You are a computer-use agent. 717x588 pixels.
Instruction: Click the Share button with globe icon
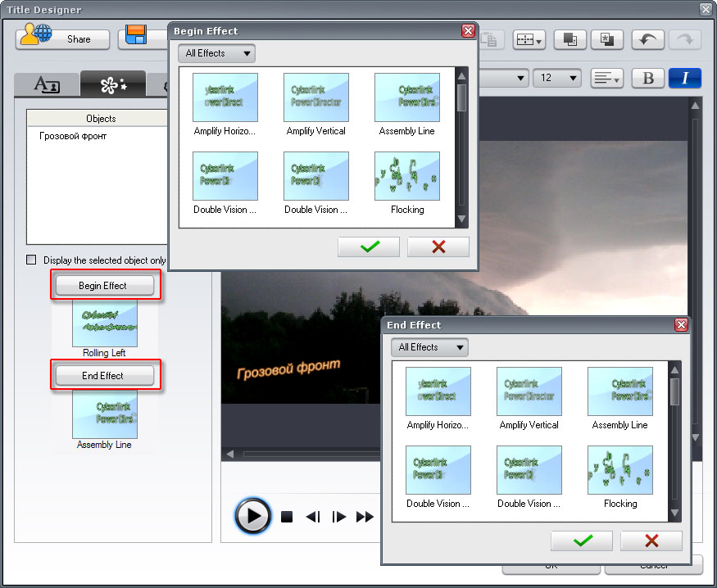point(62,38)
